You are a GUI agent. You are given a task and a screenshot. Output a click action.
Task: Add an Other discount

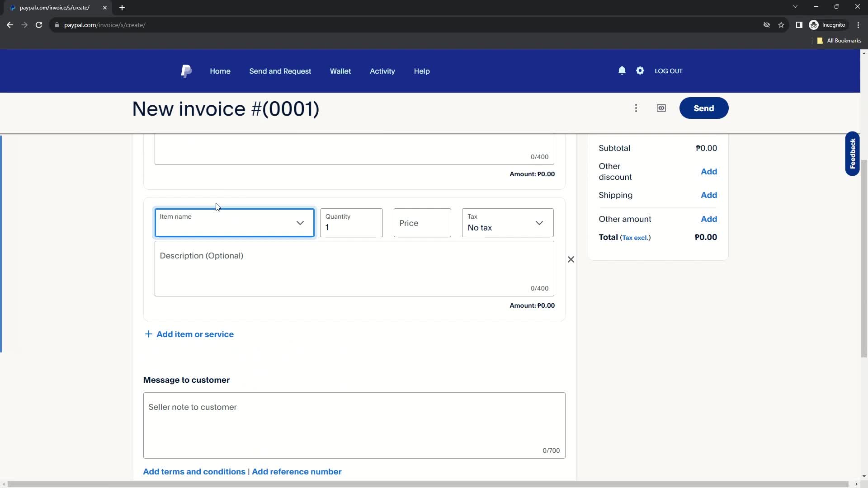[709, 172]
